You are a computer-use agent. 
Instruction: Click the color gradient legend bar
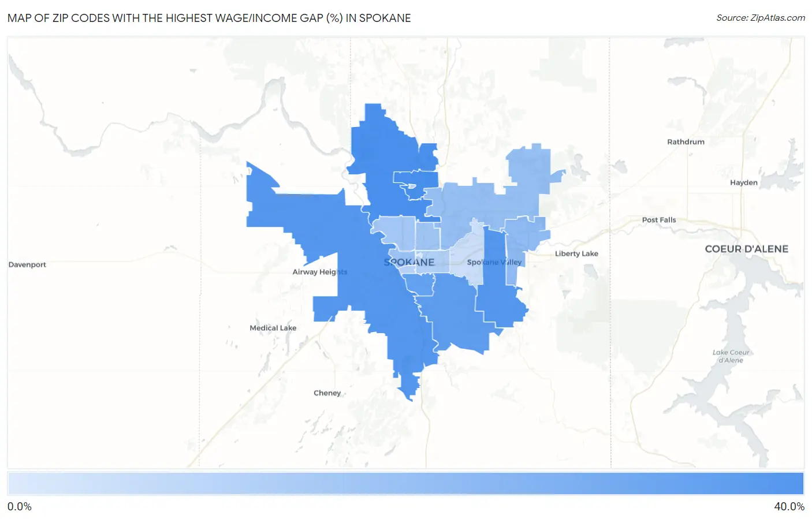click(x=405, y=484)
